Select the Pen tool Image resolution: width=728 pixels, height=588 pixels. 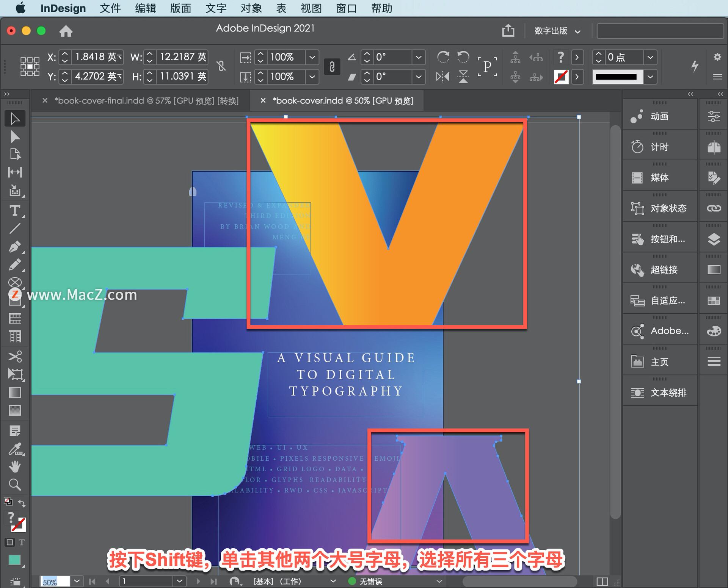click(15, 247)
